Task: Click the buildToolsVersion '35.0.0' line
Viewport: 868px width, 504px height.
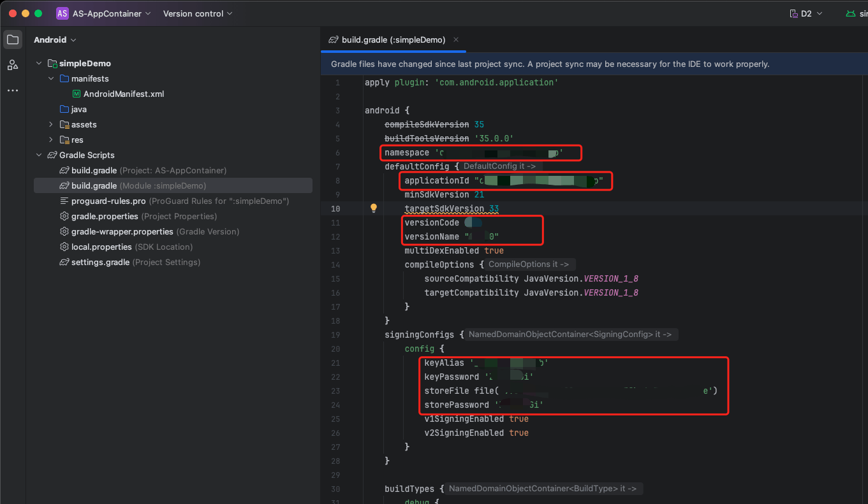Action: coord(449,138)
